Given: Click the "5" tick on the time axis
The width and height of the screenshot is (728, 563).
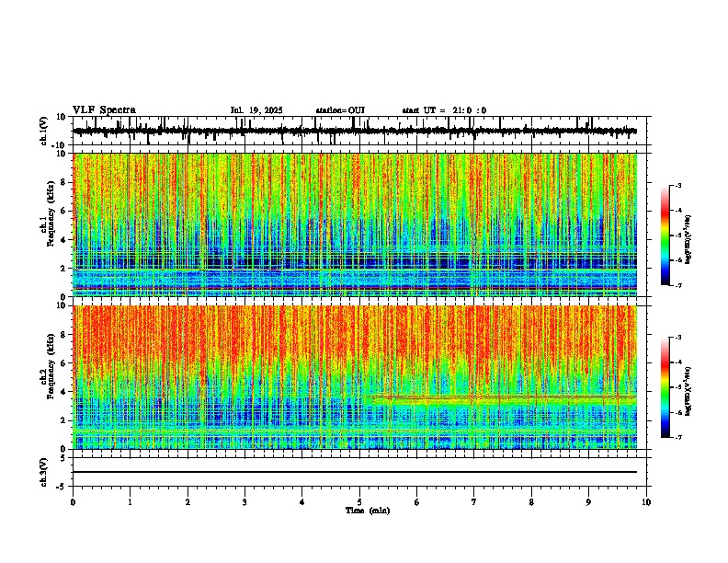Looking at the screenshot, I should (359, 502).
